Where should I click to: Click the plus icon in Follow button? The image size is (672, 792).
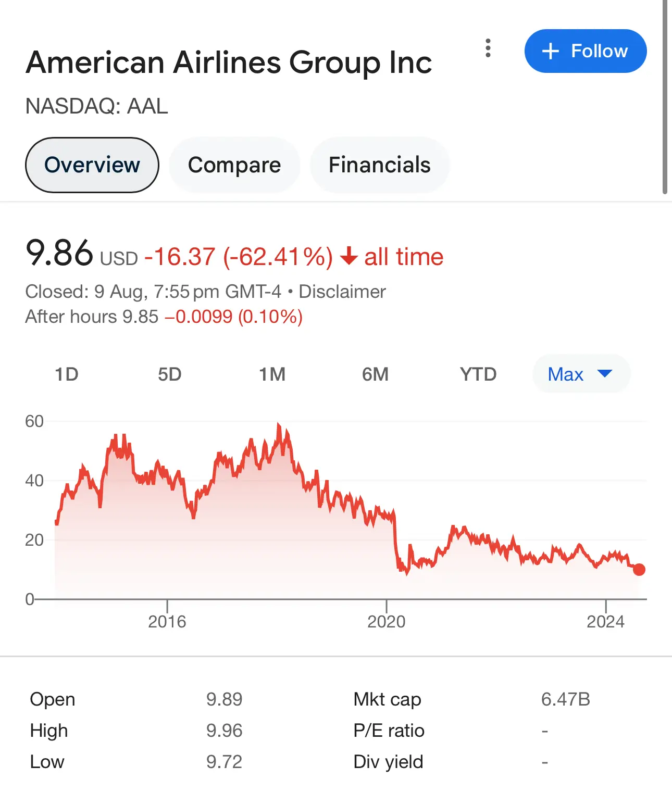tap(551, 51)
